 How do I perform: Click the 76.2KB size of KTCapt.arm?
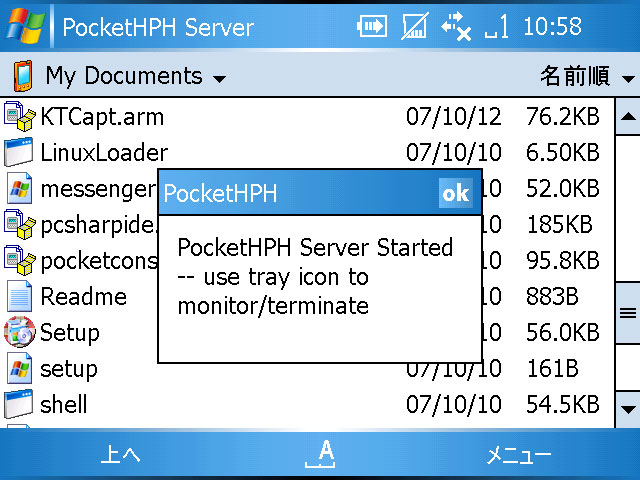(563, 116)
